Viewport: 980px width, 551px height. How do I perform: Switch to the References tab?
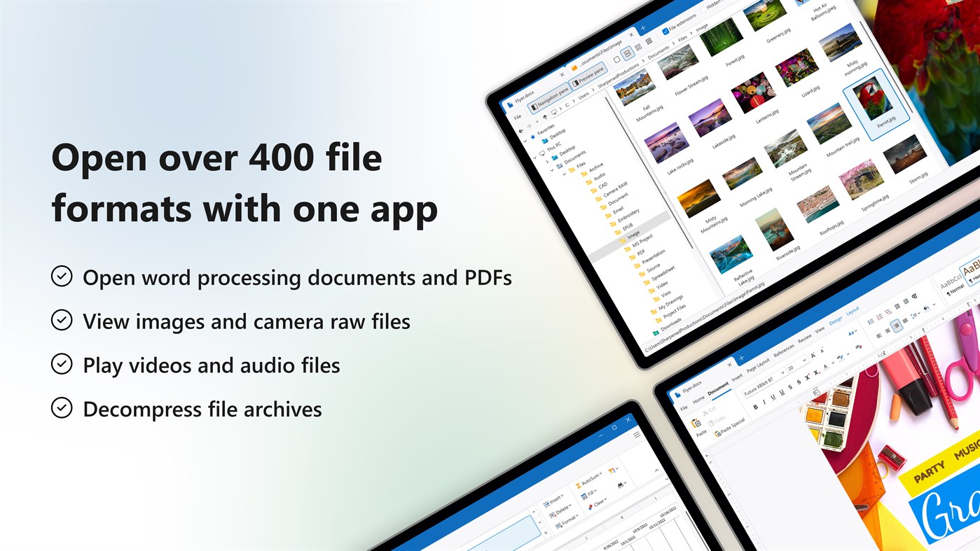tap(784, 351)
